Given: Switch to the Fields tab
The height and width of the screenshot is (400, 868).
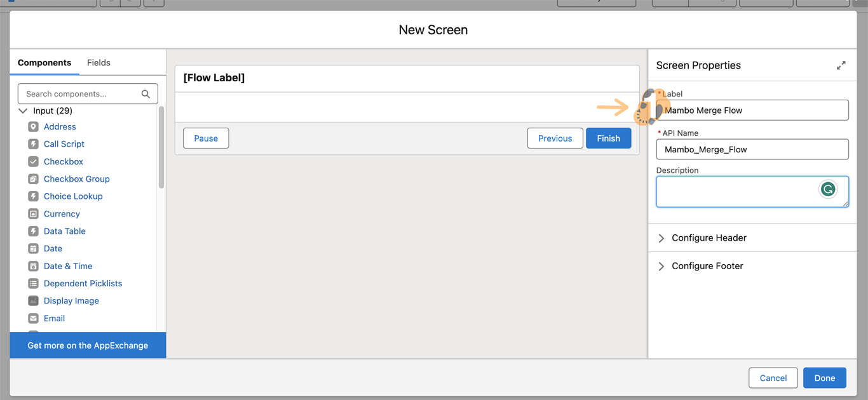Looking at the screenshot, I should [x=98, y=63].
